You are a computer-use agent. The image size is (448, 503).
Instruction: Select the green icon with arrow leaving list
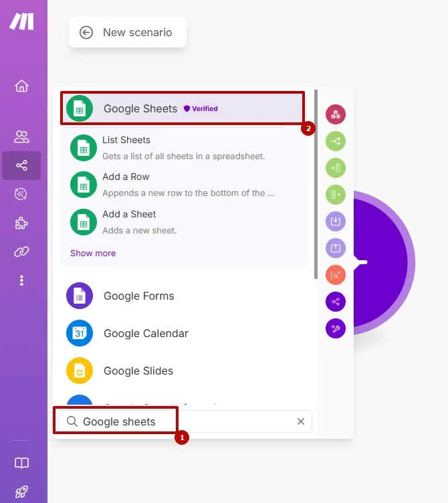coord(336,195)
